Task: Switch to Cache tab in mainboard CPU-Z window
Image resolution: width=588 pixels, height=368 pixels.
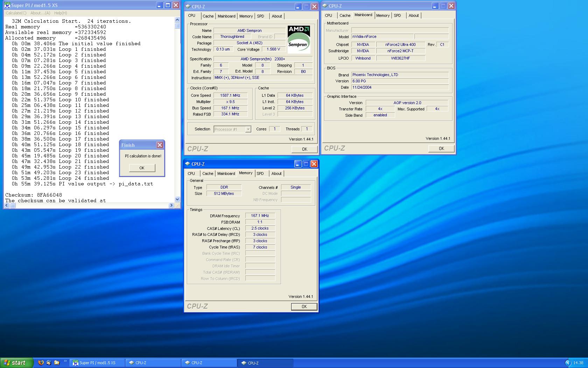Action: click(x=345, y=15)
